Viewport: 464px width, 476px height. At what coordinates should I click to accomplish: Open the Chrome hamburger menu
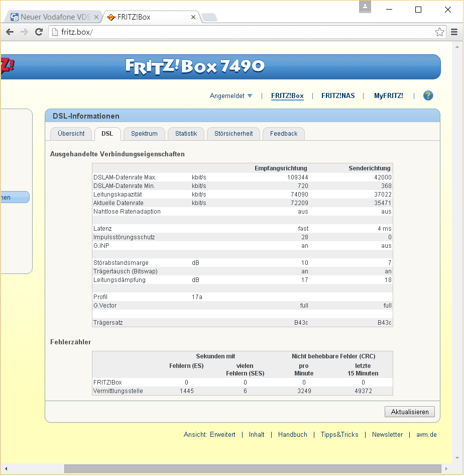454,32
